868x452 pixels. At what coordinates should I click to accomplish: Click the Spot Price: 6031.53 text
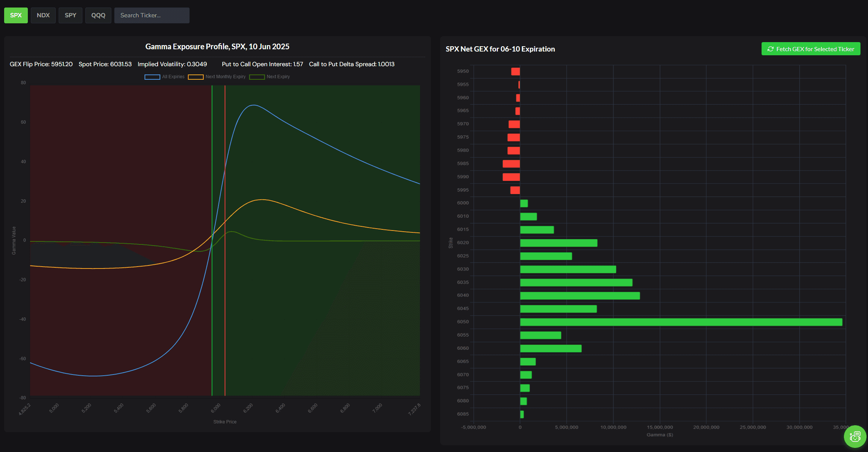coord(105,64)
